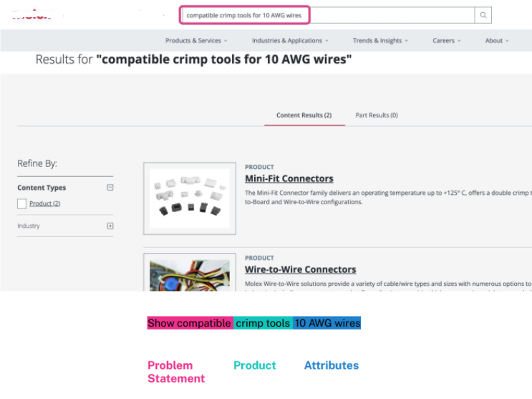Click the Molex logo

click(x=32, y=15)
